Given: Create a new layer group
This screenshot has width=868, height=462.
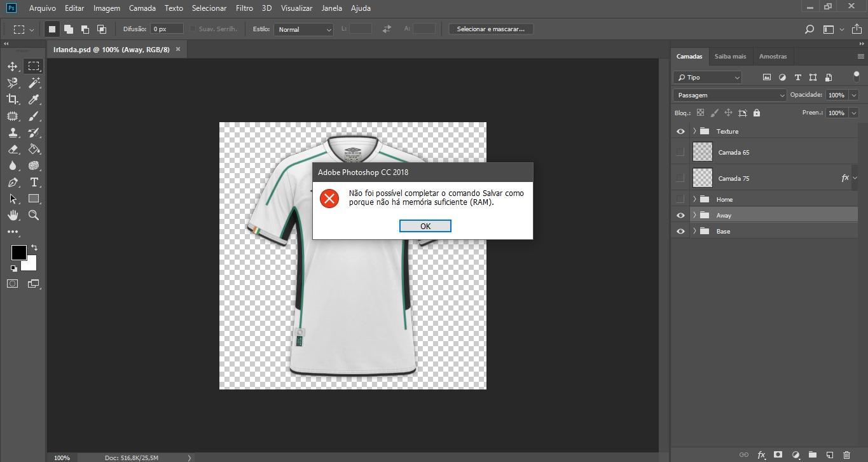Looking at the screenshot, I should (x=812, y=455).
